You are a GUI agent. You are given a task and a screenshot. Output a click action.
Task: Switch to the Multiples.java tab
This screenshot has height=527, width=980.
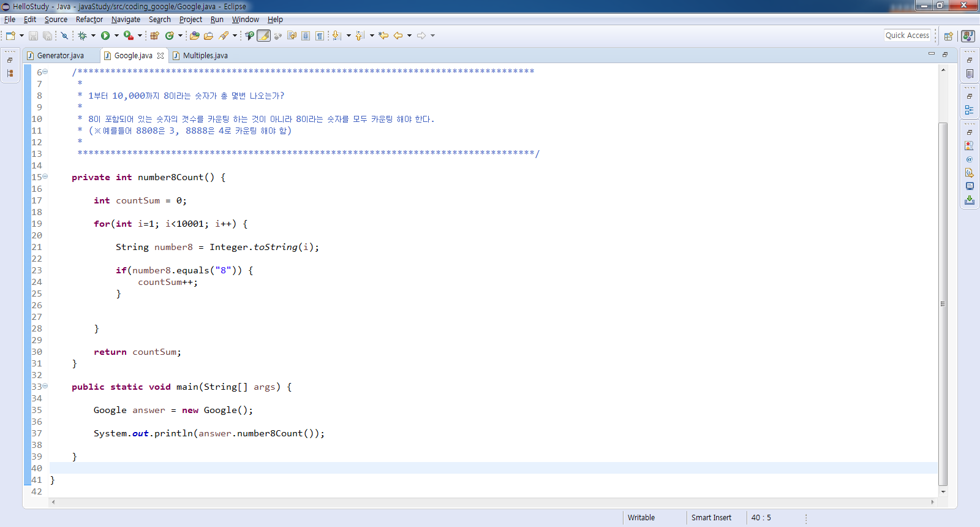205,56
